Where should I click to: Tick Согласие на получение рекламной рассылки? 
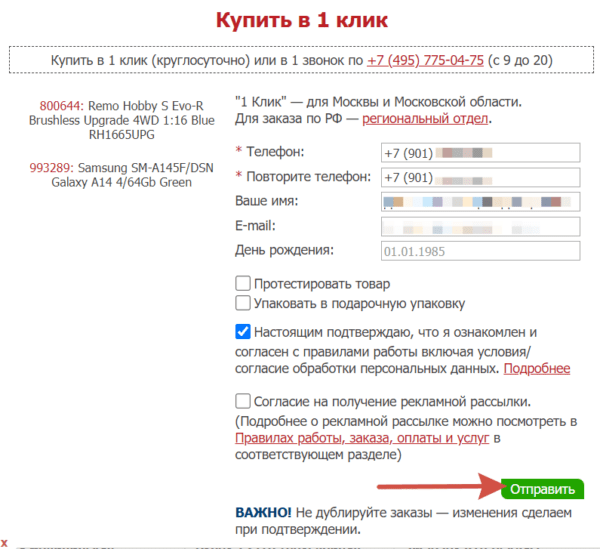[x=243, y=401]
